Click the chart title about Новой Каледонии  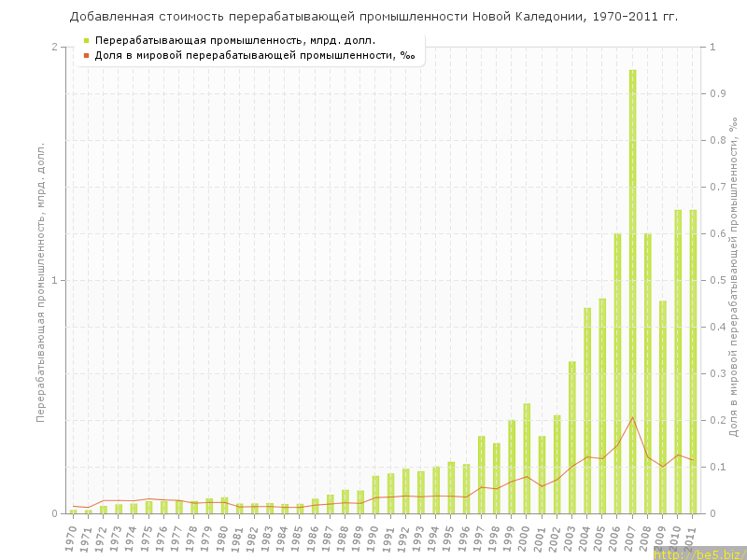pos(373,17)
